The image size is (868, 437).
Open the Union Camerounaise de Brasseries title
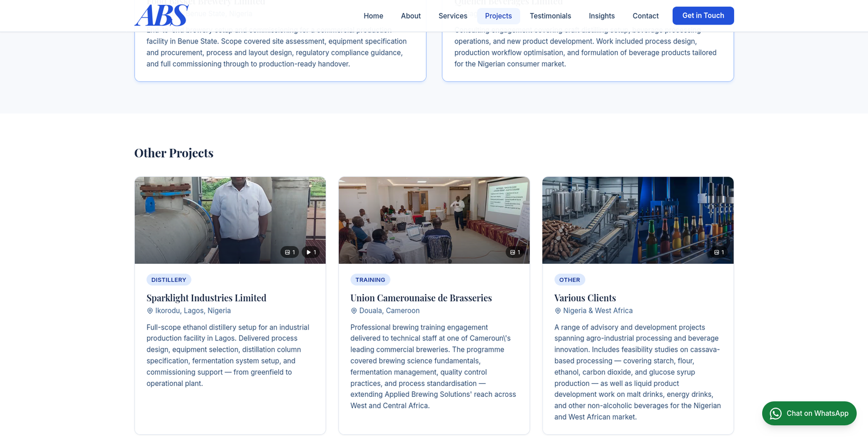[x=421, y=297]
